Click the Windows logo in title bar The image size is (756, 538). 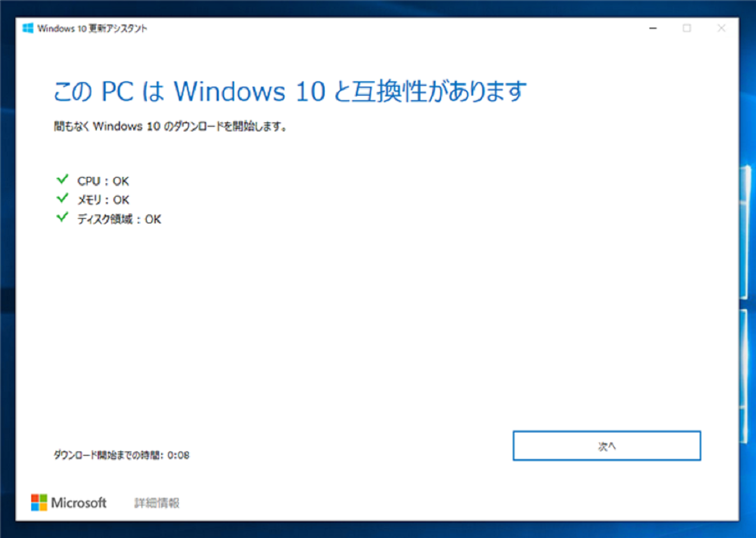point(28,28)
